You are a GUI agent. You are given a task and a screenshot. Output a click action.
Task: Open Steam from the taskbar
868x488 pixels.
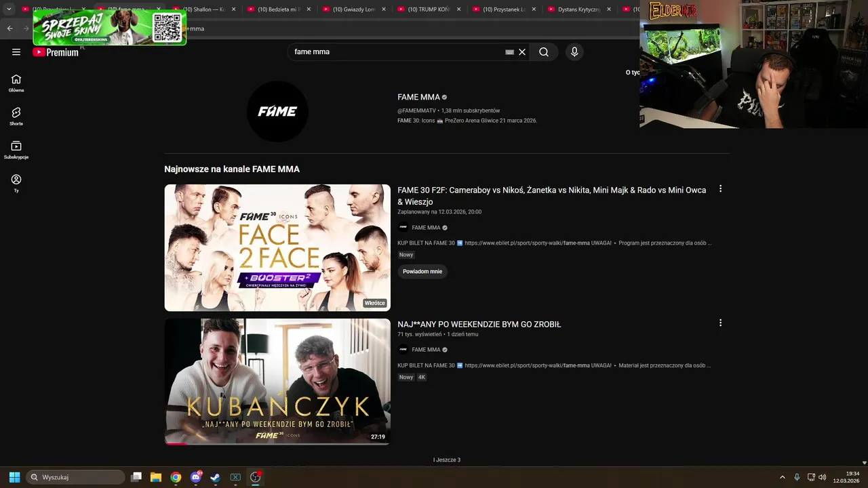(x=215, y=477)
